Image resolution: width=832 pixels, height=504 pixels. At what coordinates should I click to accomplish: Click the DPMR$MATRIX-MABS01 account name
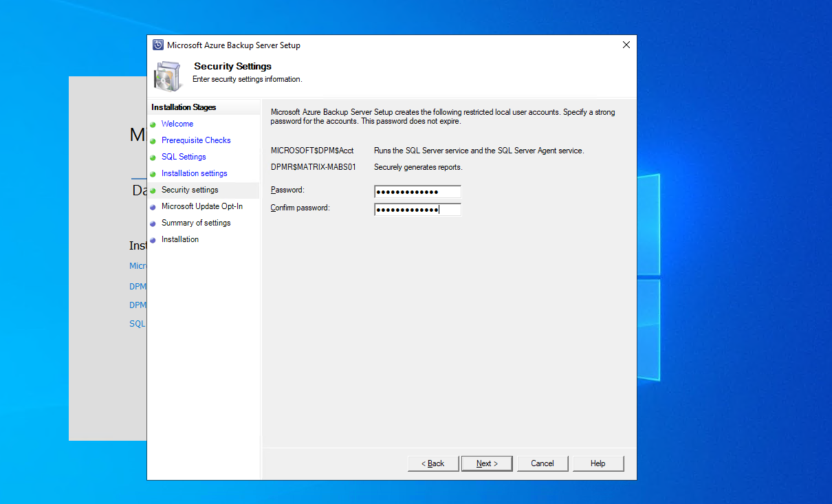pyautogui.click(x=314, y=167)
